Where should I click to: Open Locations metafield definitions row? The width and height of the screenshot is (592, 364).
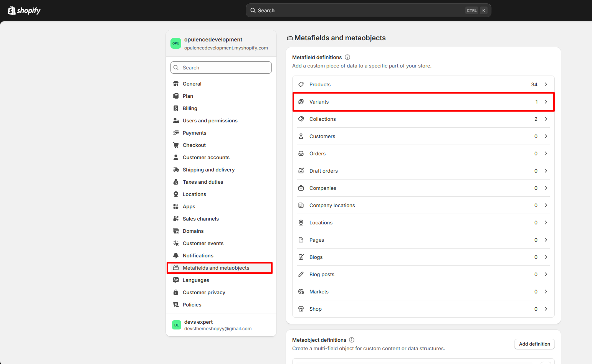click(x=423, y=222)
